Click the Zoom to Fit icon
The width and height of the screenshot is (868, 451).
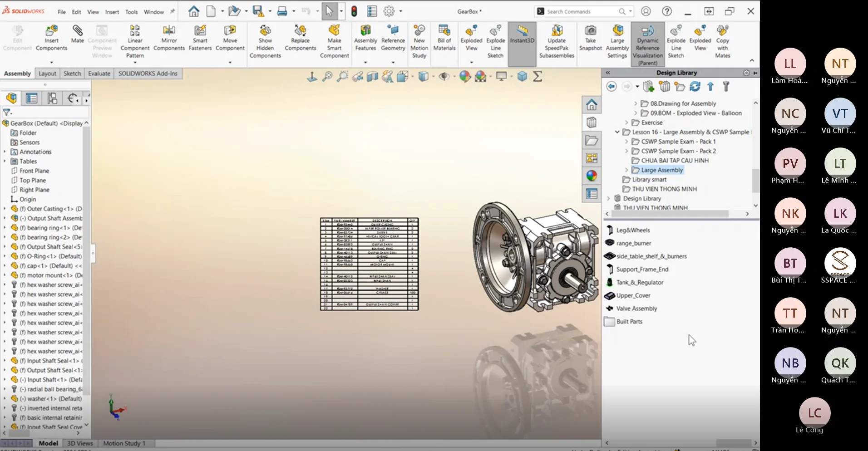coord(327,77)
